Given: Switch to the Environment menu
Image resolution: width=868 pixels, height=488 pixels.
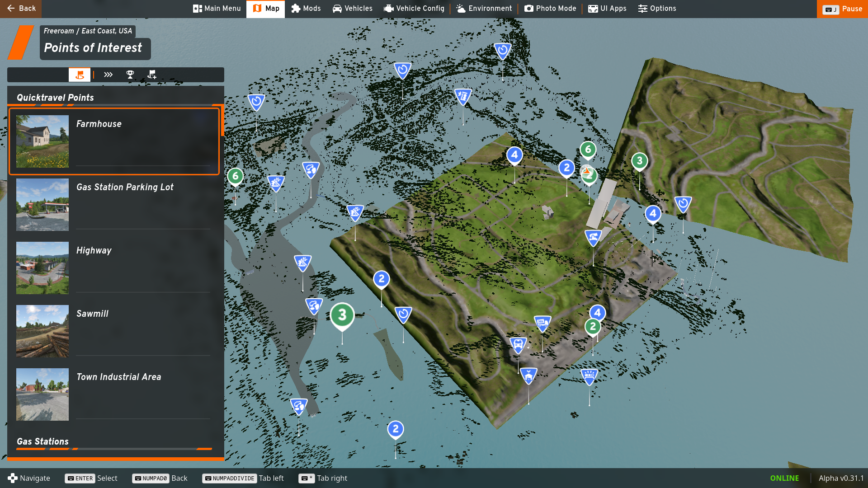Looking at the screenshot, I should tap(484, 9).
